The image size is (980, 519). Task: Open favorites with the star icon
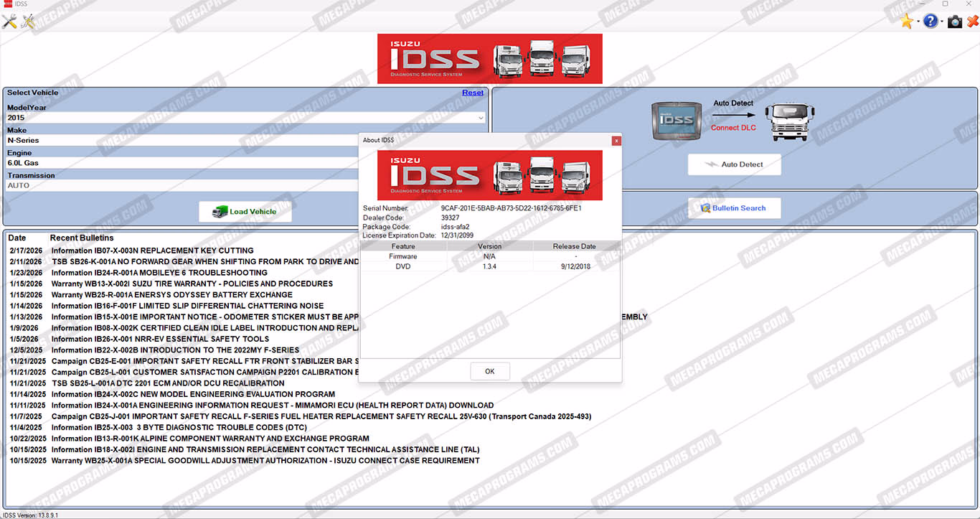907,22
